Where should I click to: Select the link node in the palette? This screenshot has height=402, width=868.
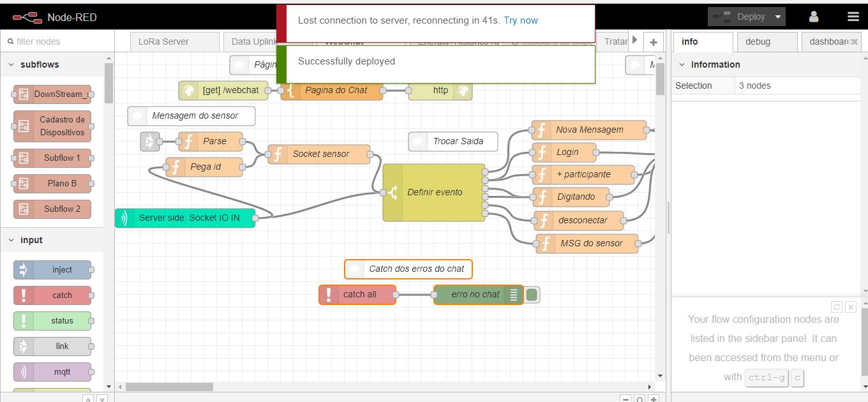53,346
